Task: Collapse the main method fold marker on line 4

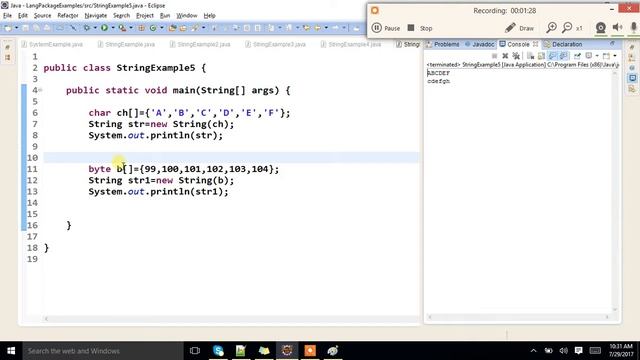Action: click(x=40, y=90)
